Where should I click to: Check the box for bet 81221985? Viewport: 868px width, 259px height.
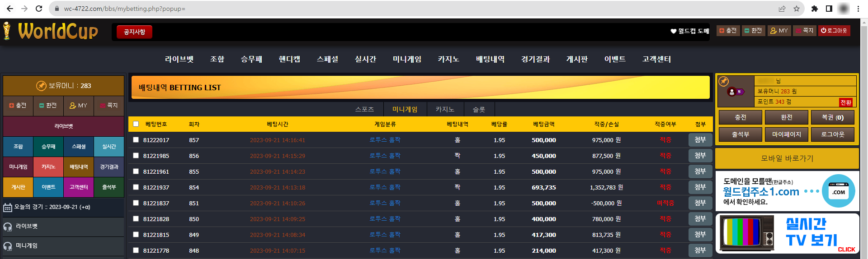[136, 156]
